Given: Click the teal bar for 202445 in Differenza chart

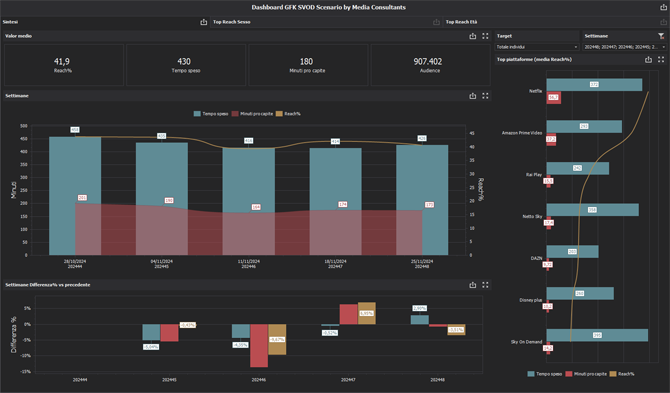Looking at the screenshot, I should point(151,332).
